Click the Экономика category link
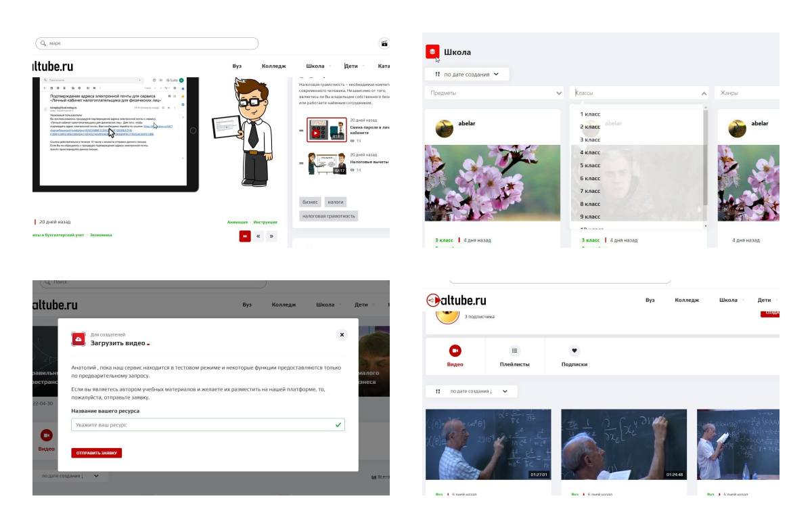Screen dimensions: 812x528 pos(101,235)
